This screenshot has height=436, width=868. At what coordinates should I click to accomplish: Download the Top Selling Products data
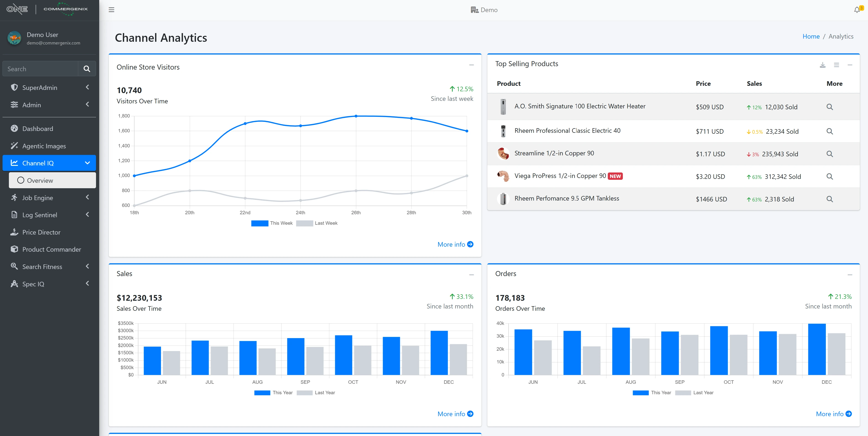pos(823,65)
